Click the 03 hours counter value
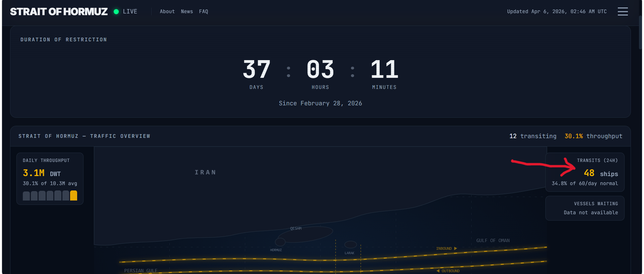 (x=320, y=69)
